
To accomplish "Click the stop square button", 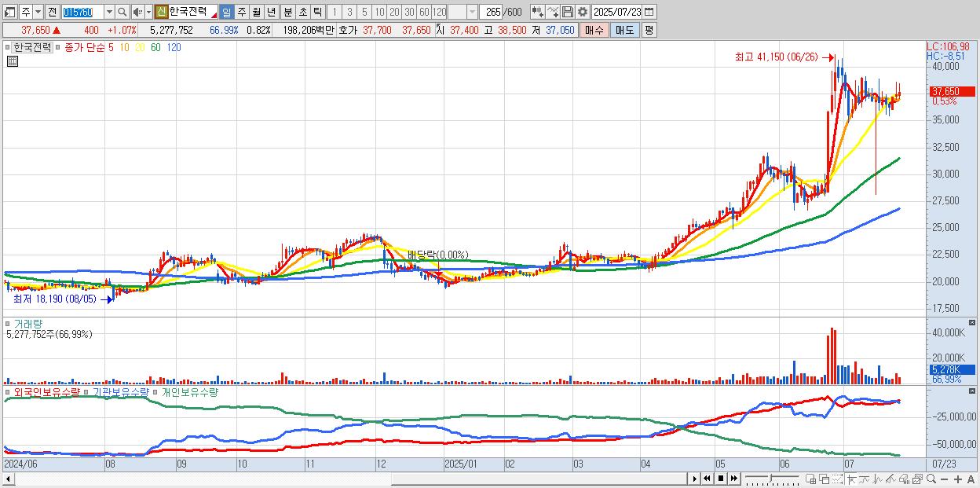I will tap(721, 479).
